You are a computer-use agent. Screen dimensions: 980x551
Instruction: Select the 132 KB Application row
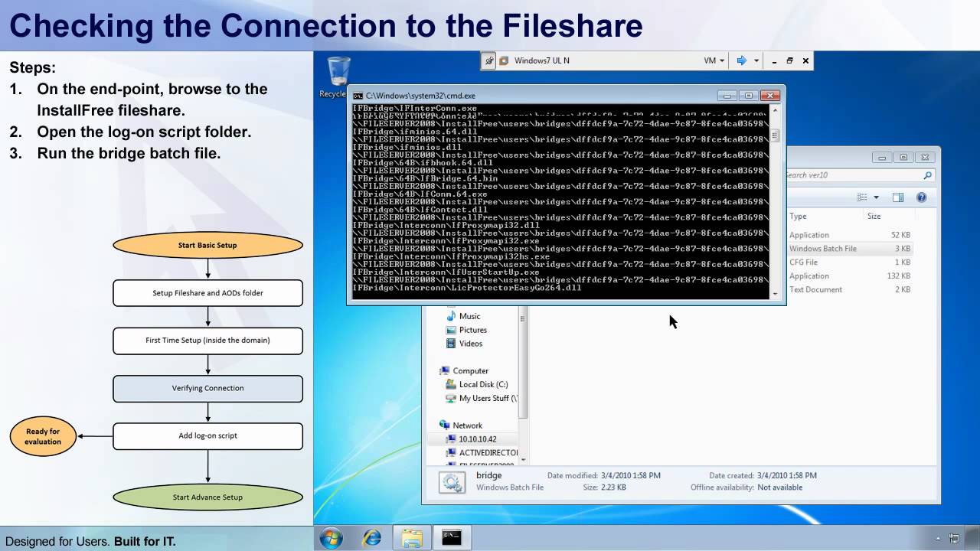(850, 276)
